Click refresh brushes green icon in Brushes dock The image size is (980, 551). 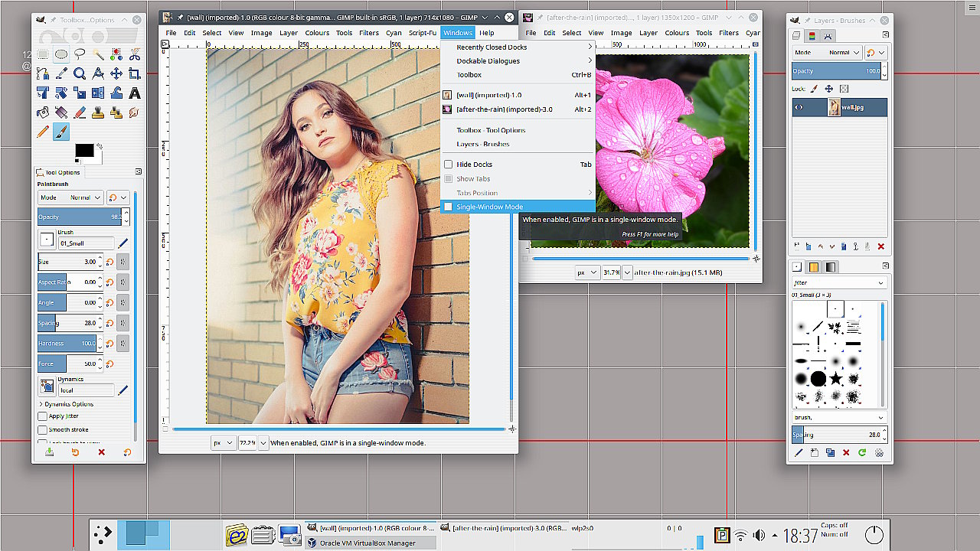(x=862, y=453)
